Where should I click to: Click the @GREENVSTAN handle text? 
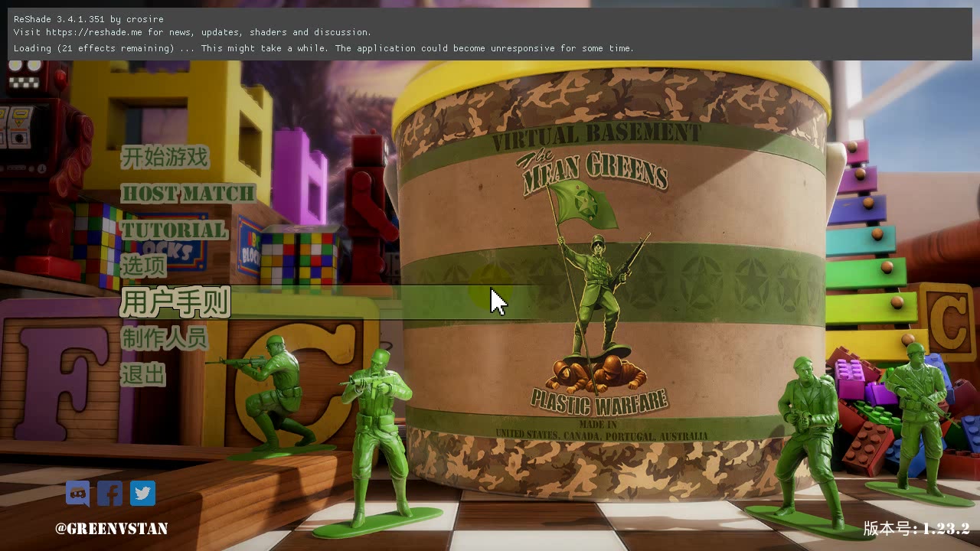112,529
